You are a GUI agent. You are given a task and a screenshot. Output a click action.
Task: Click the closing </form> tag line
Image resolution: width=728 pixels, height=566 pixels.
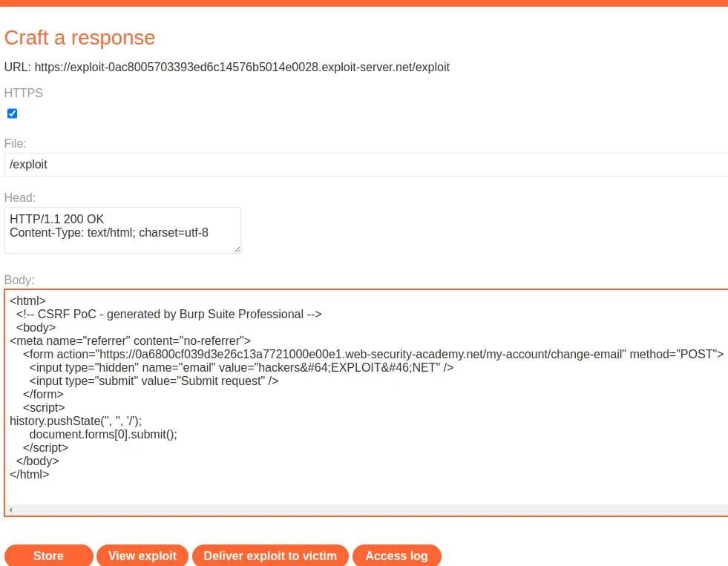coord(43,395)
